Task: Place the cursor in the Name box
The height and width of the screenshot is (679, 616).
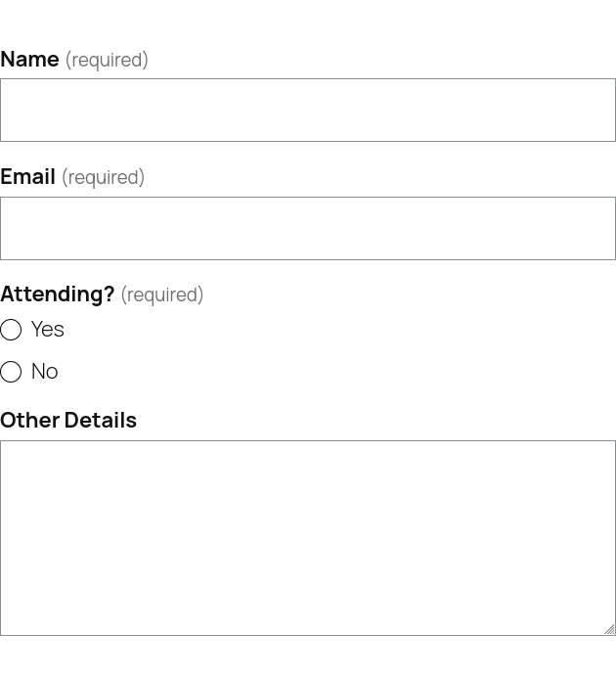Action: (x=308, y=111)
